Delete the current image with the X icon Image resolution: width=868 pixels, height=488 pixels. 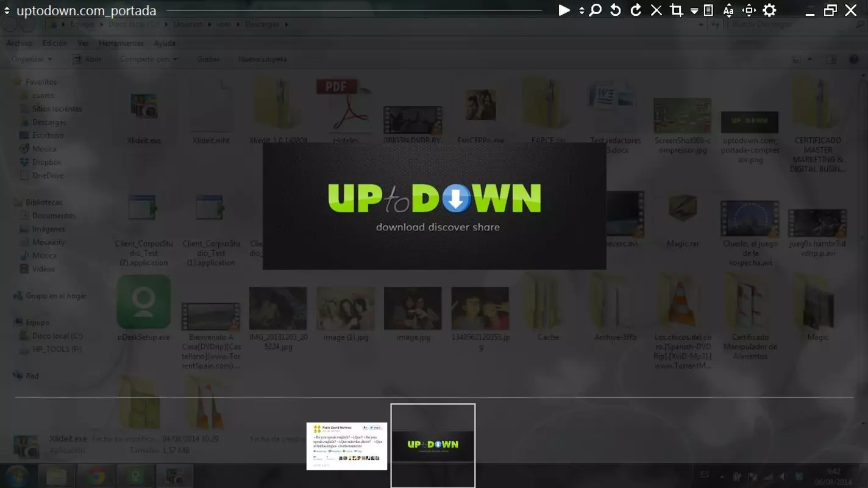[x=656, y=10]
